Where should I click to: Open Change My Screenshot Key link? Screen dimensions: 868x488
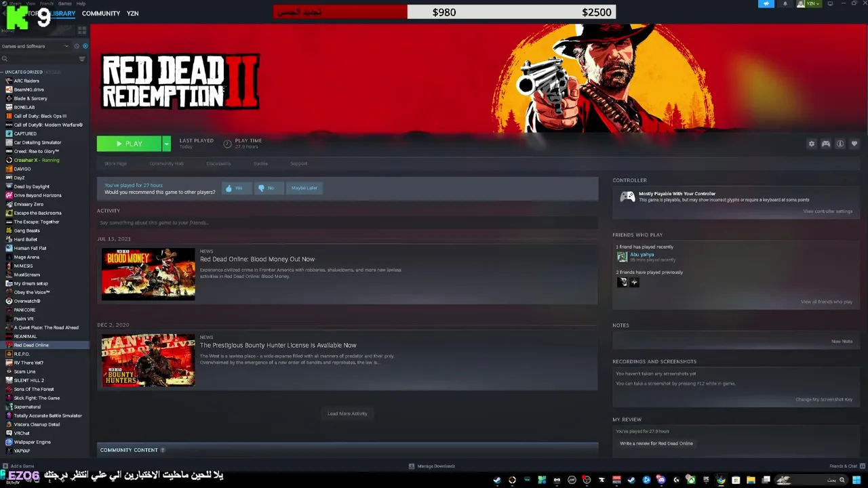tap(824, 399)
